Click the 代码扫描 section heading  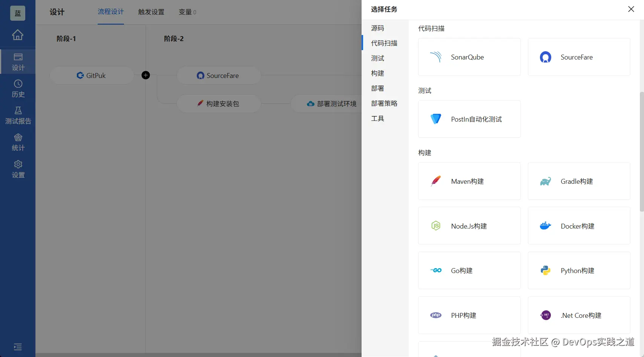pos(431,28)
